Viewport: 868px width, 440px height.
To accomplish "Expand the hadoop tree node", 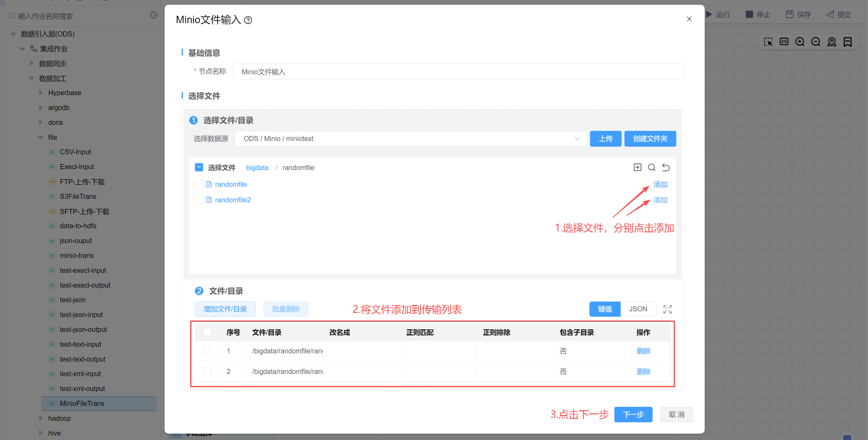I will (x=41, y=418).
